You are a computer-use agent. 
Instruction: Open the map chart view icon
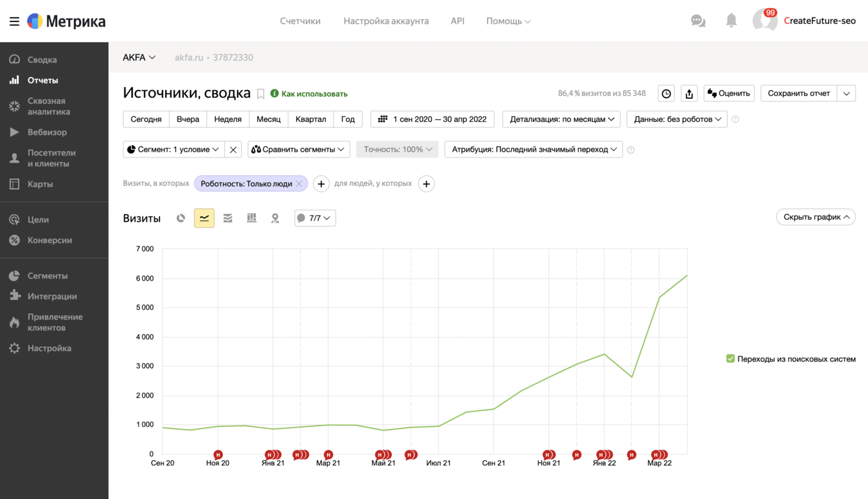pyautogui.click(x=275, y=218)
